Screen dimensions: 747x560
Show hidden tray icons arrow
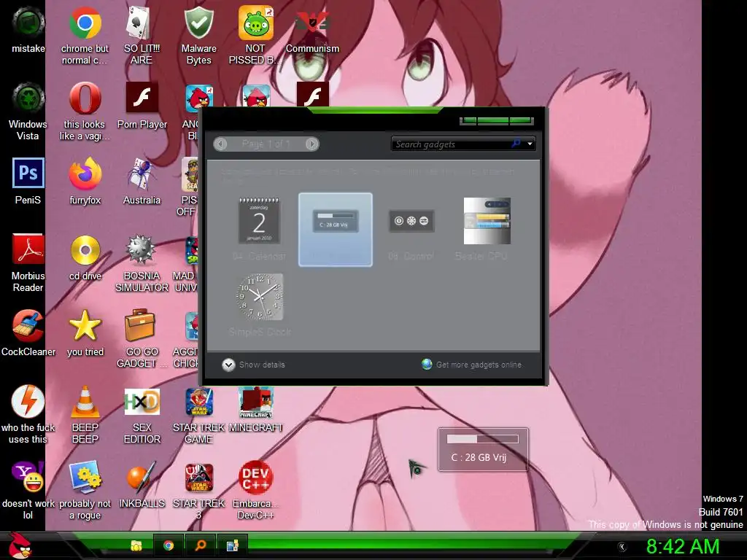tap(622, 547)
